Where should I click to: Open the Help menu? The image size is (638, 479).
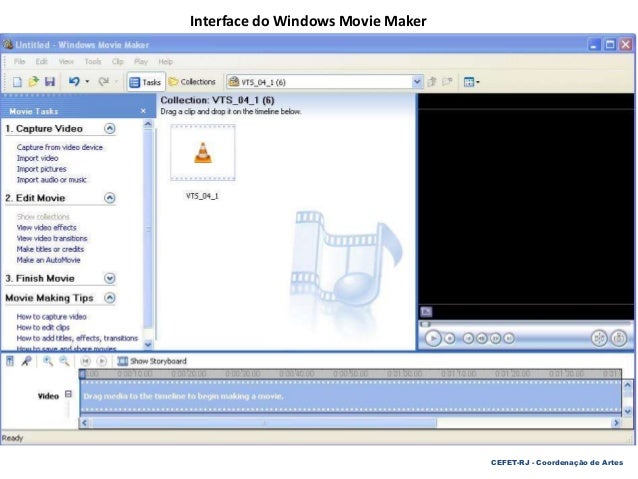166,61
